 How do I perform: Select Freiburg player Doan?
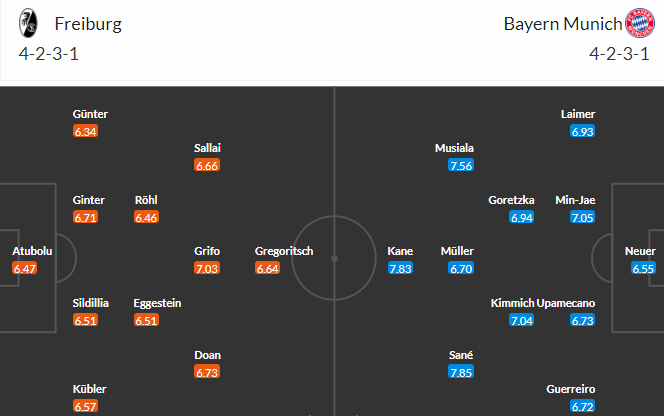208,355
